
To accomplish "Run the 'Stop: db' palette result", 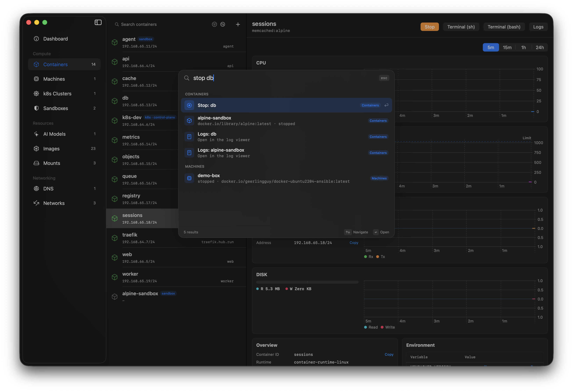I will [x=286, y=105].
